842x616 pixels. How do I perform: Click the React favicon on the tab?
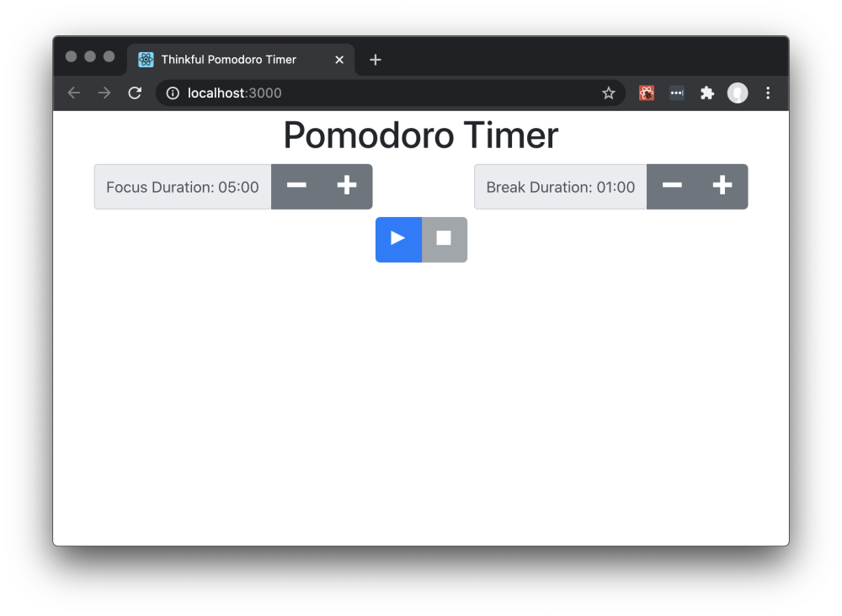click(146, 60)
